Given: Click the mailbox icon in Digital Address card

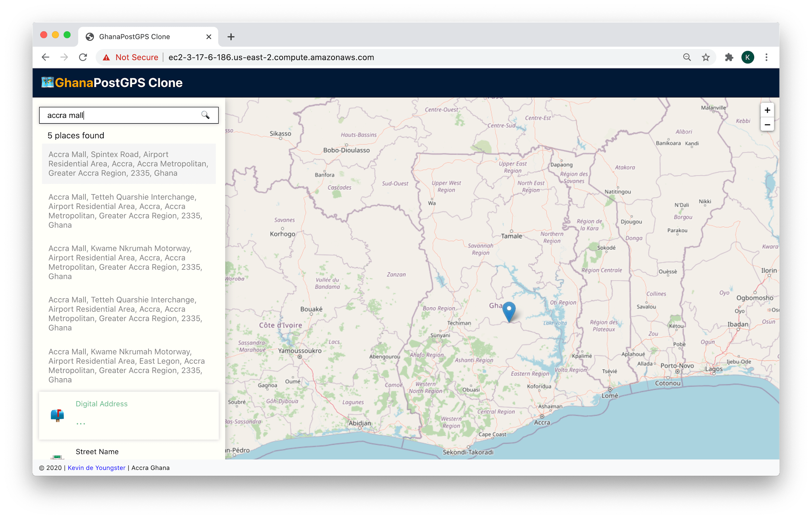Looking at the screenshot, I should click(57, 415).
